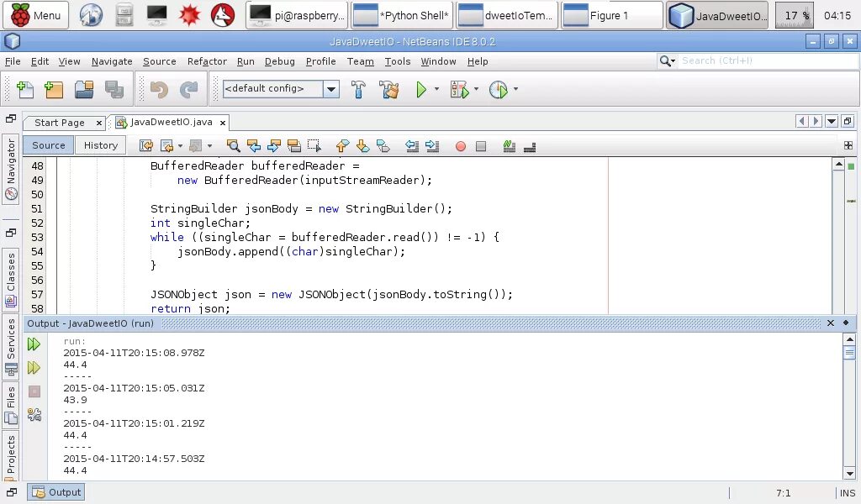Viewport: 861px width, 504px height.
Task: Expand editor Forward button dropdown arrow
Action: (209, 146)
